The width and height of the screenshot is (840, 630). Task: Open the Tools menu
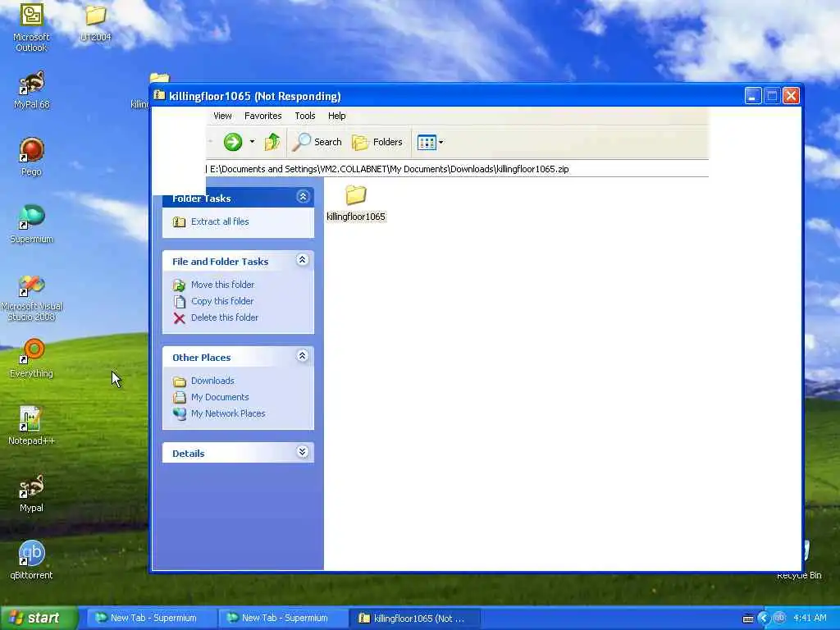(305, 116)
